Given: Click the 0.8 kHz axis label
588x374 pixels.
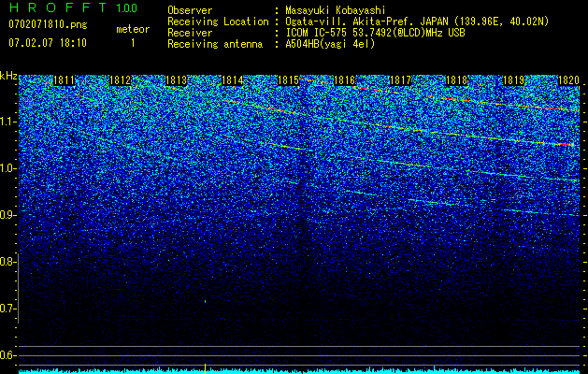Looking at the screenshot, I should [7, 262].
